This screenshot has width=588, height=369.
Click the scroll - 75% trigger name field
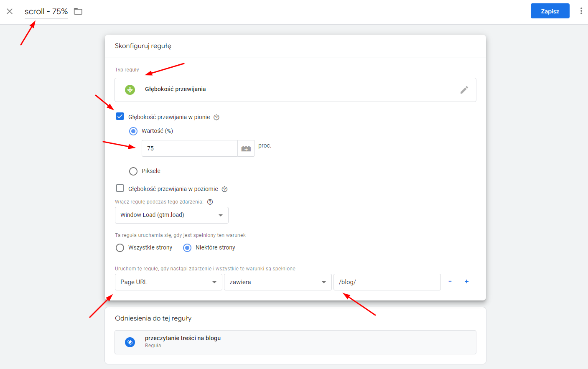[46, 11]
